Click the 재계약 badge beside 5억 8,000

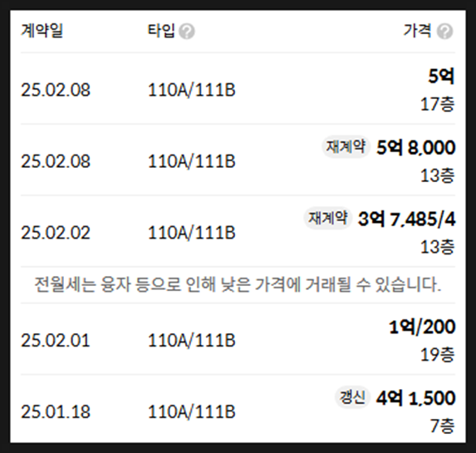pos(346,147)
